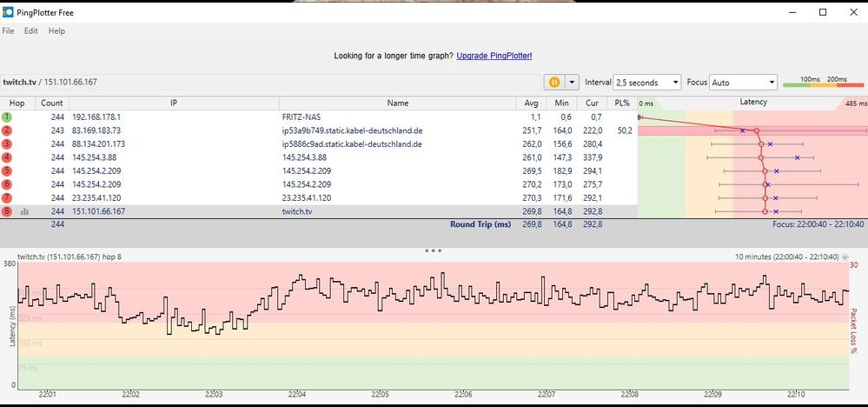
Task: Expand the 10 minutes time range dropdown arrow
Action: [845, 257]
